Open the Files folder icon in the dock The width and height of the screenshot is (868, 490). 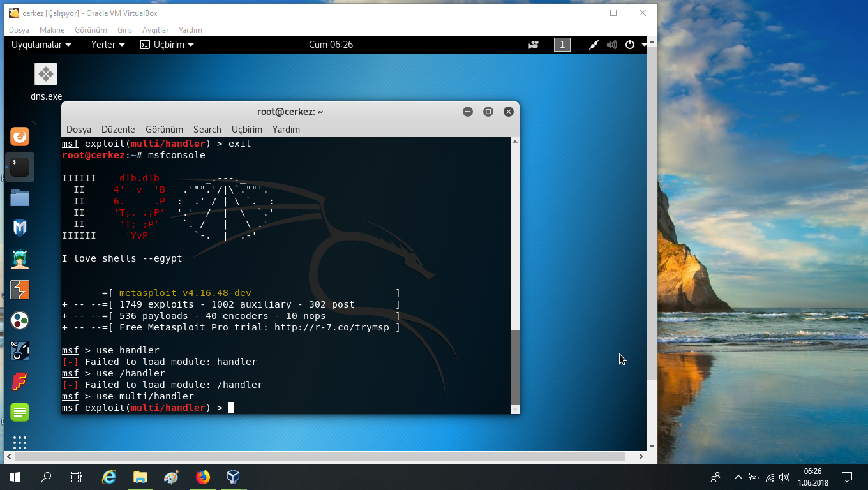tap(20, 198)
